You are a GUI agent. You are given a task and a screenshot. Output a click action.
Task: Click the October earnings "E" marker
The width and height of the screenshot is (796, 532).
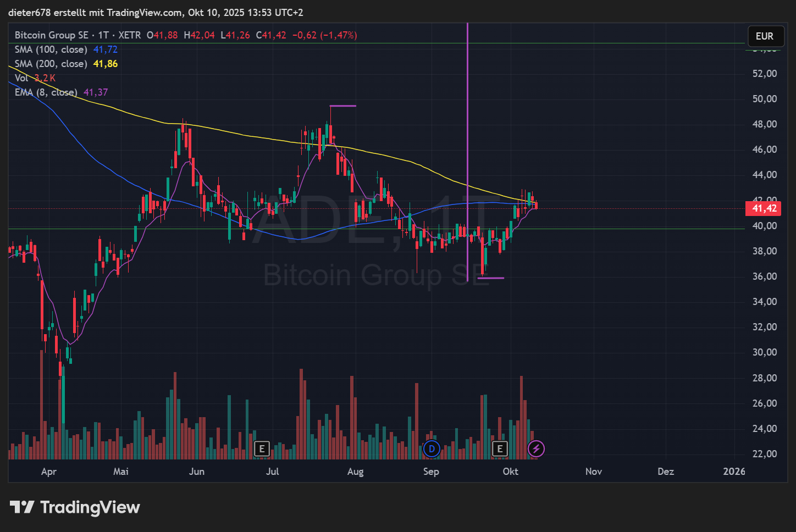[500, 448]
